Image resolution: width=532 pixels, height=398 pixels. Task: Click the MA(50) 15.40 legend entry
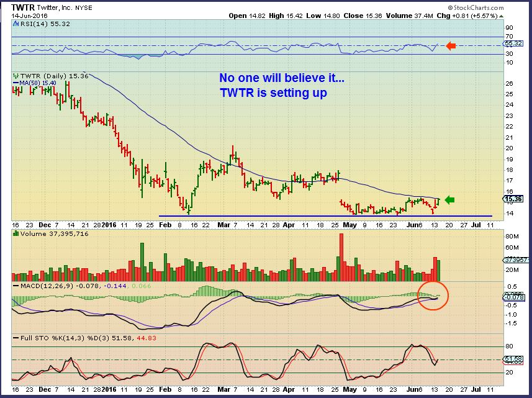[35, 83]
